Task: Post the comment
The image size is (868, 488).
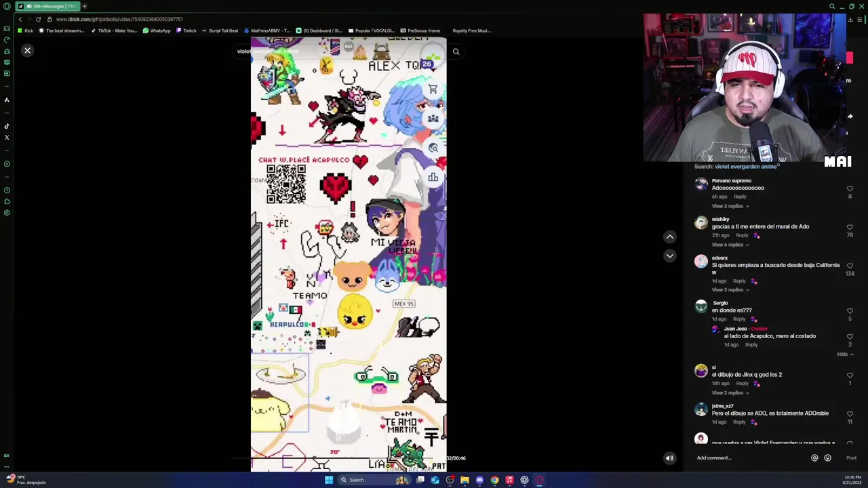Action: [x=851, y=458]
